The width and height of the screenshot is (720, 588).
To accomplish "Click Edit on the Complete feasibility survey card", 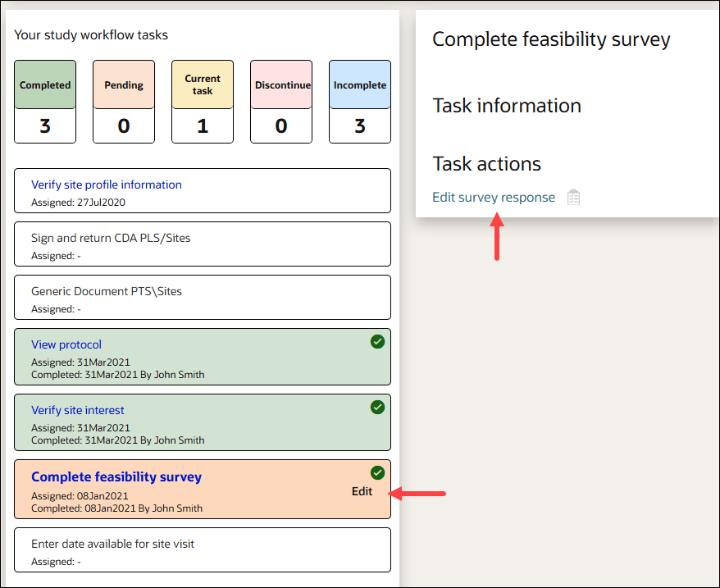I will [362, 491].
